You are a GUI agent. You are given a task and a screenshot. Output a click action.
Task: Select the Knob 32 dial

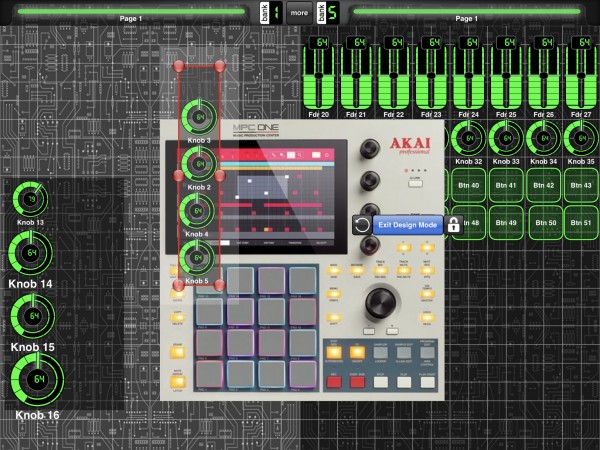pos(468,138)
